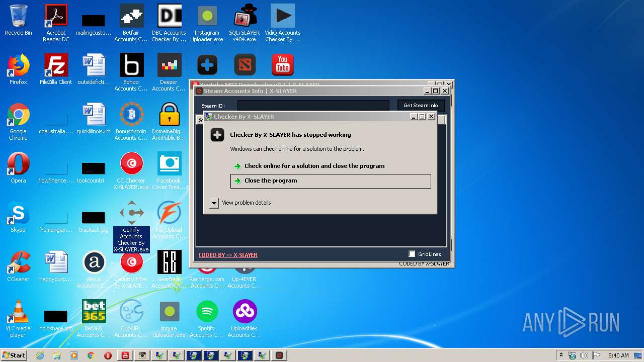
Task: Select the trackact.jpg file icon
Action: [x=94, y=221]
